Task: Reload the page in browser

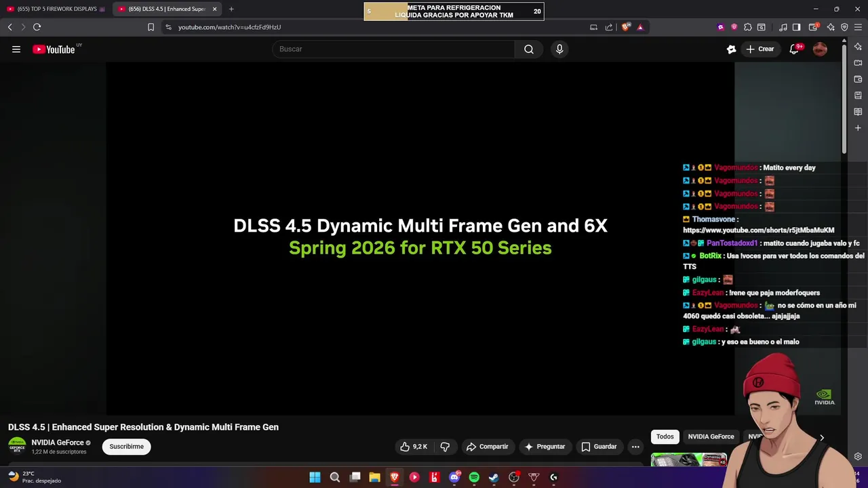Action: click(37, 27)
